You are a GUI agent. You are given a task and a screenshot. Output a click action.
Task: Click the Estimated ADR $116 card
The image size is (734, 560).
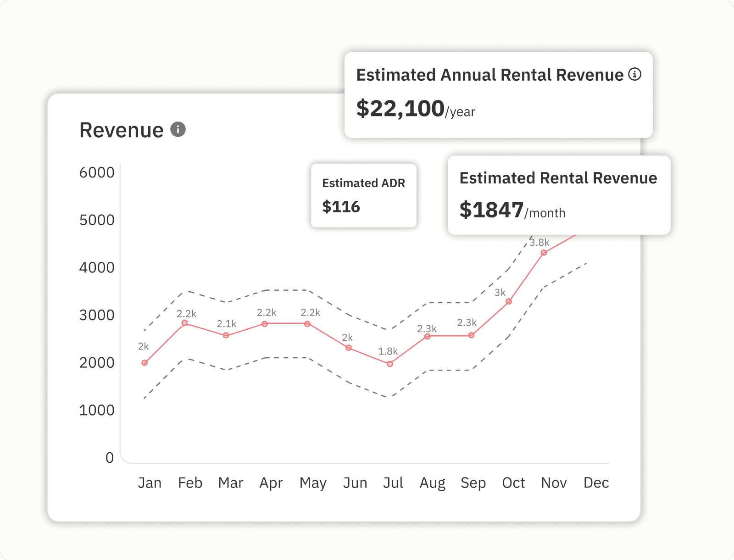[363, 195]
